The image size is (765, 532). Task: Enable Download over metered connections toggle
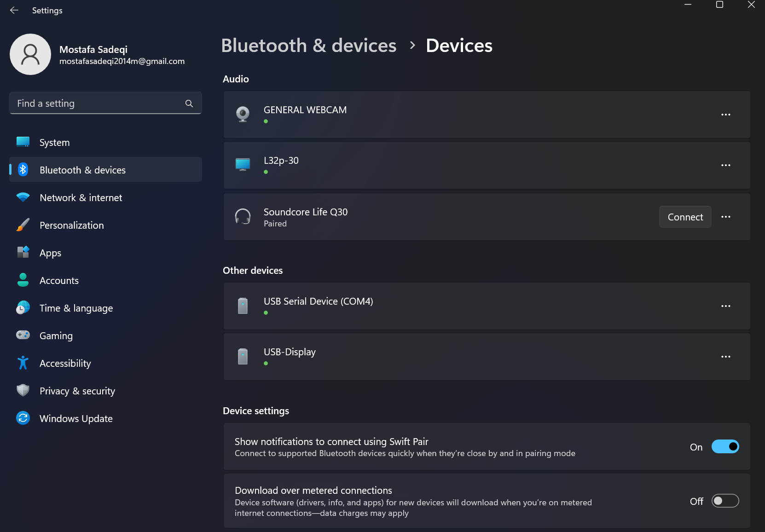pyautogui.click(x=725, y=501)
